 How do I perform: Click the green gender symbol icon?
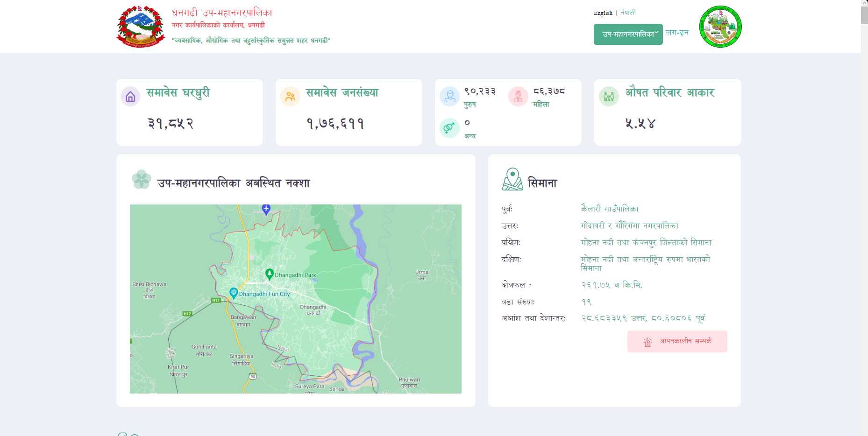[449, 127]
